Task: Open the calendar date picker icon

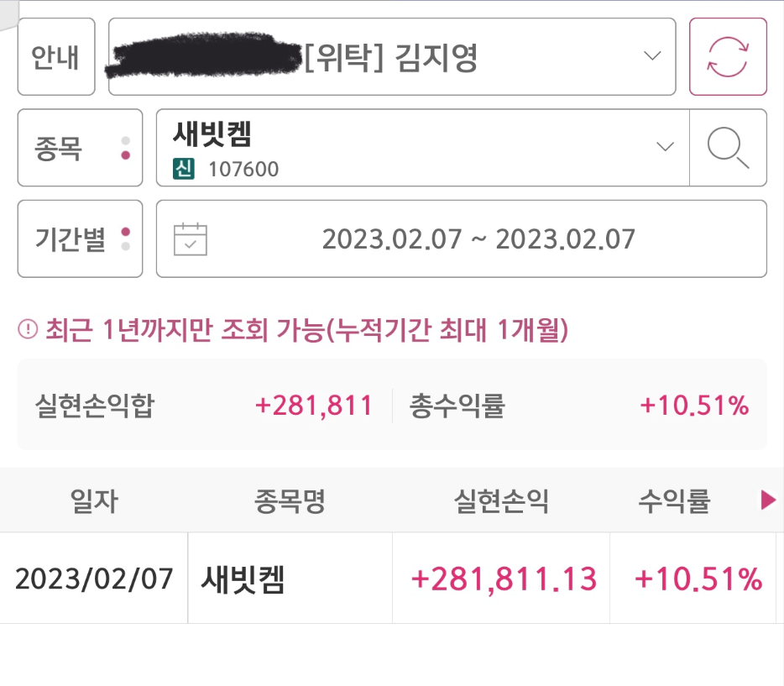Action: coord(190,239)
